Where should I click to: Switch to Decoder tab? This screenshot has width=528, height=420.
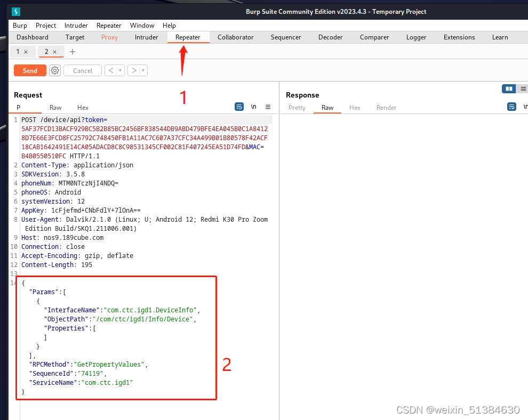[x=330, y=37]
